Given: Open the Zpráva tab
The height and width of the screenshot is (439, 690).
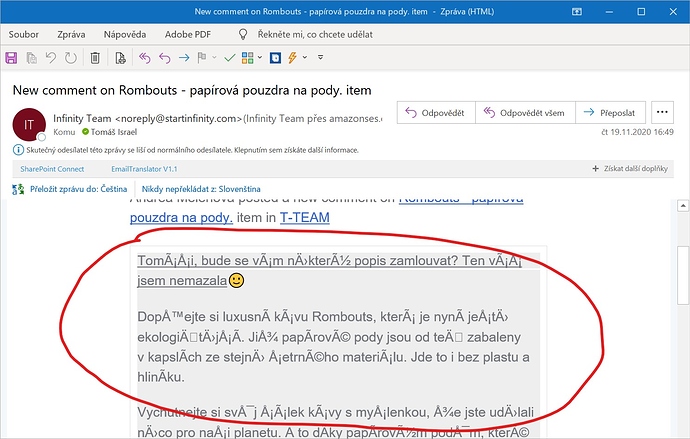Looking at the screenshot, I should (71, 34).
